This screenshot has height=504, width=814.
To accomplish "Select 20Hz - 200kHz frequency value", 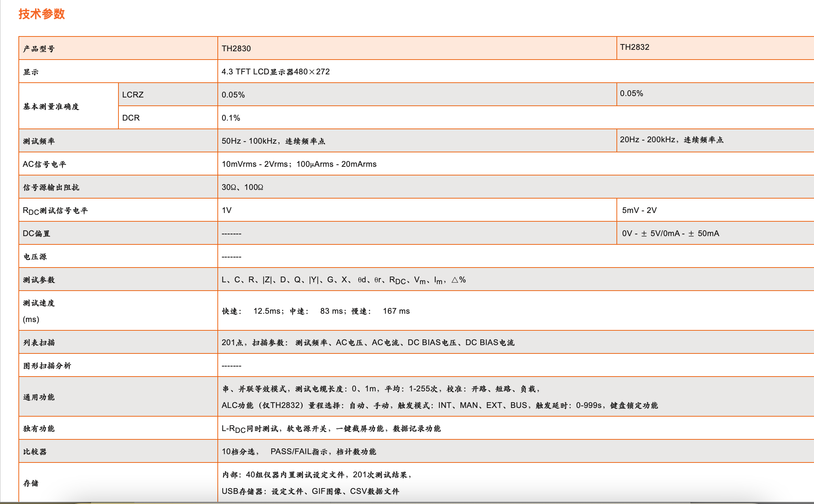I will (x=672, y=139).
